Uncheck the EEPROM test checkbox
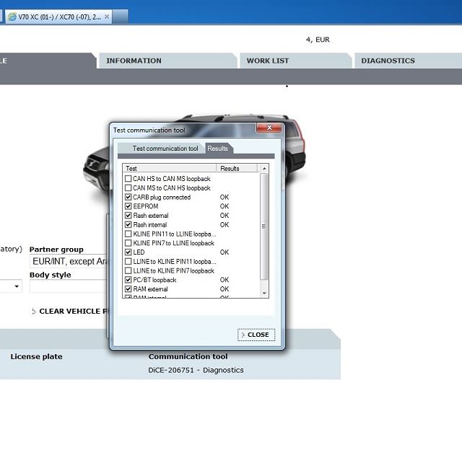Viewport: 462px width, 476px height. [128, 206]
